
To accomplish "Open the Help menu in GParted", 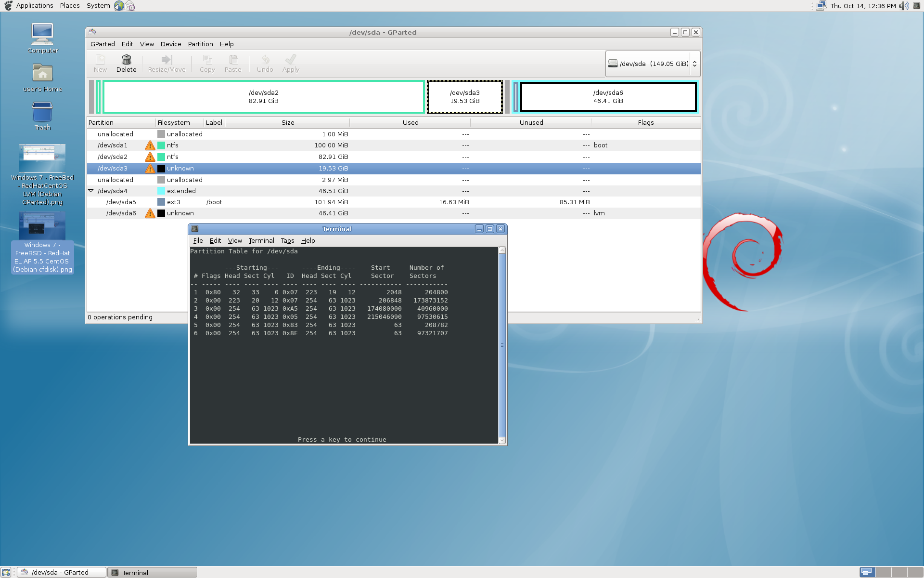I will 227,44.
